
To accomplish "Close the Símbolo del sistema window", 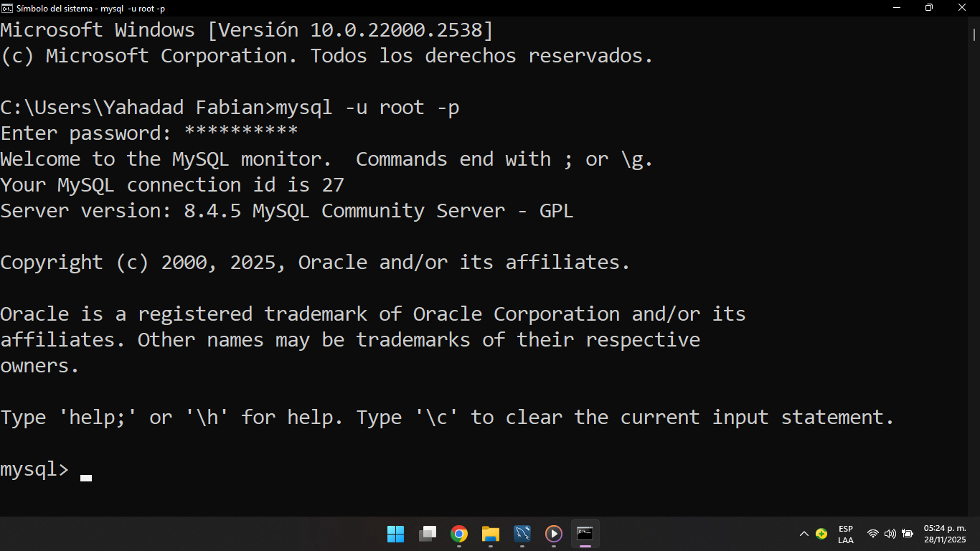I will tap(962, 8).
